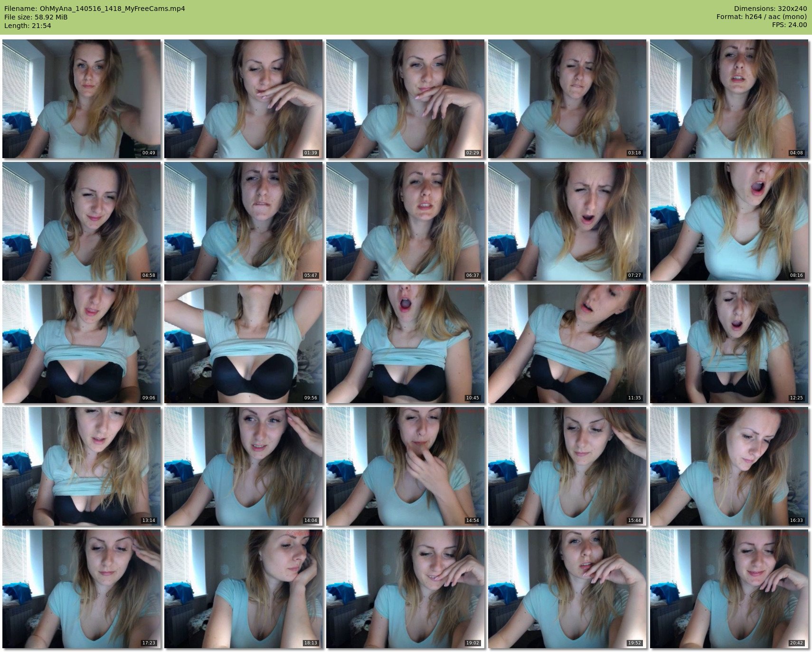Click the 06:37 frame

405,221
